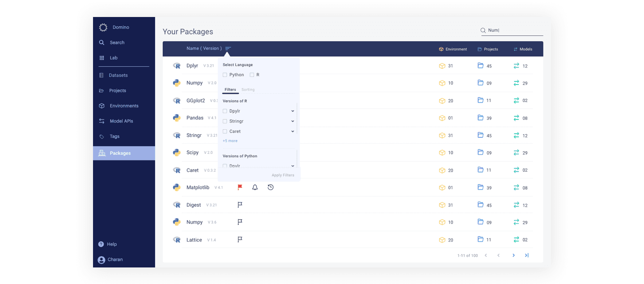644x284 pixels.
Task: Click the models arrows icon in Caret row
Action: (x=516, y=170)
